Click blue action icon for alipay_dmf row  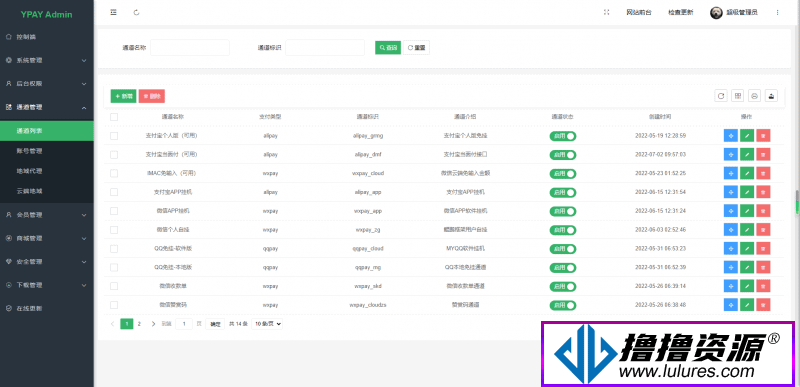tap(731, 154)
